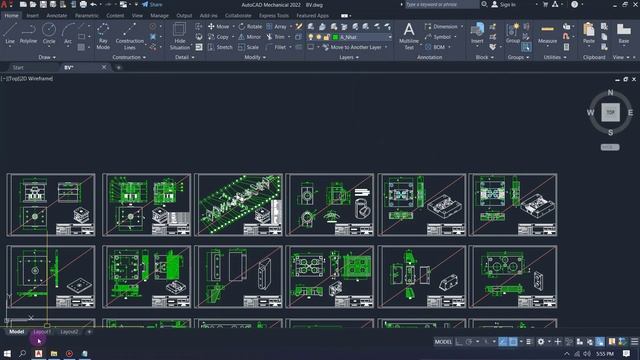Click the Plot print icon

pyautogui.click(x=83, y=4)
